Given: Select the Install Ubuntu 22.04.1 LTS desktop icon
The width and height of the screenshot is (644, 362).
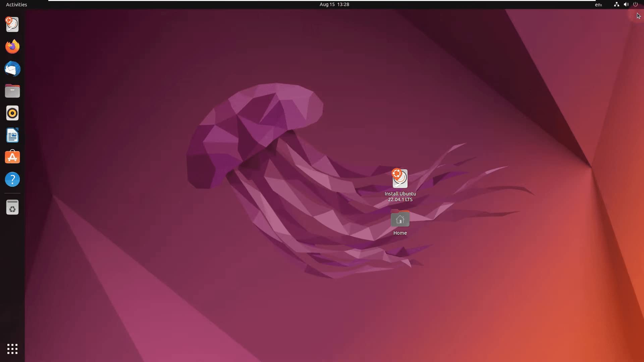Looking at the screenshot, I should [400, 179].
